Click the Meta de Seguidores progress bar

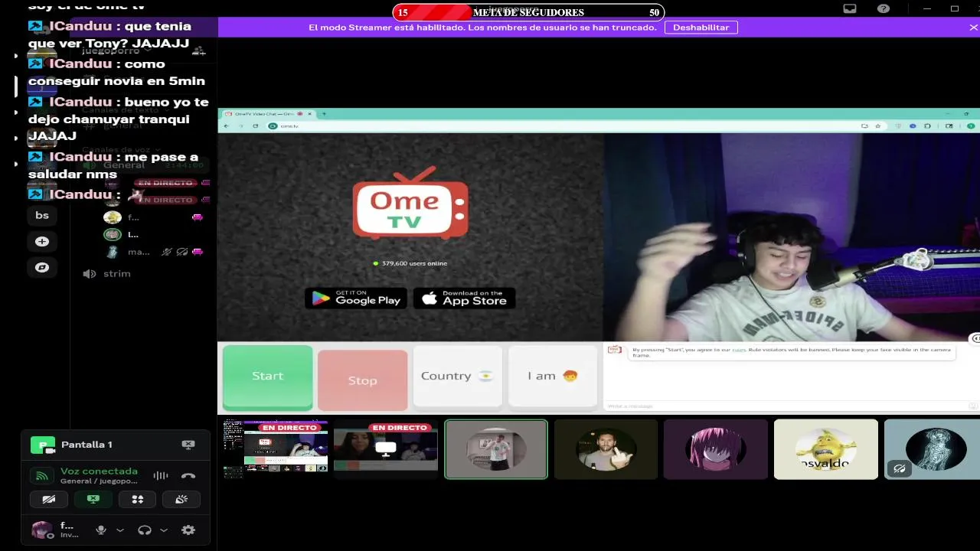(528, 12)
